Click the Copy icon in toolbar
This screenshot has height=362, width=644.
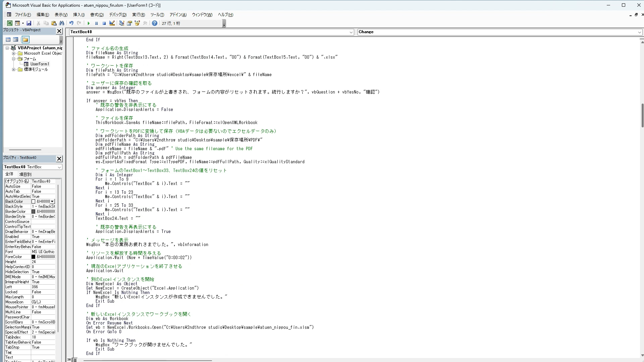click(x=46, y=23)
